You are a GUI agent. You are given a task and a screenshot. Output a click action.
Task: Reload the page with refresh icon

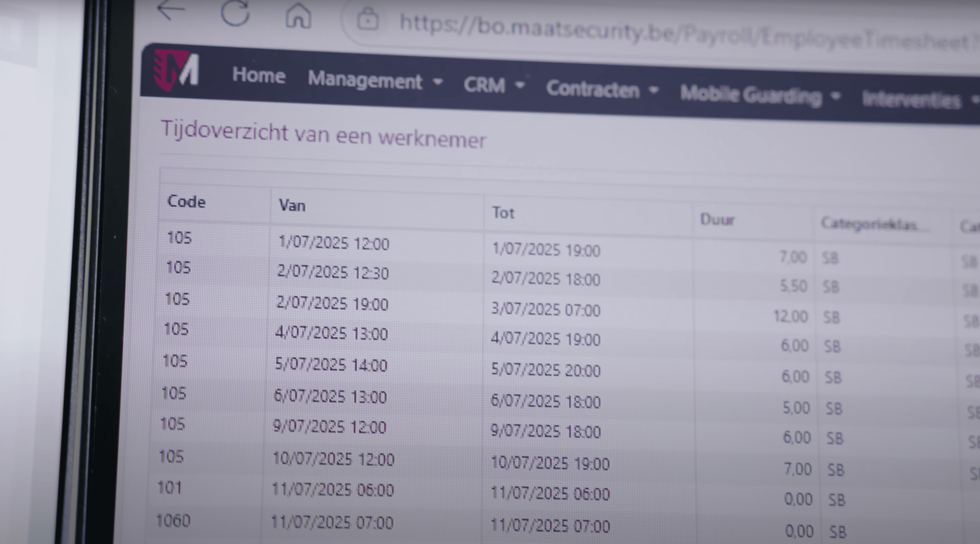pos(235,14)
